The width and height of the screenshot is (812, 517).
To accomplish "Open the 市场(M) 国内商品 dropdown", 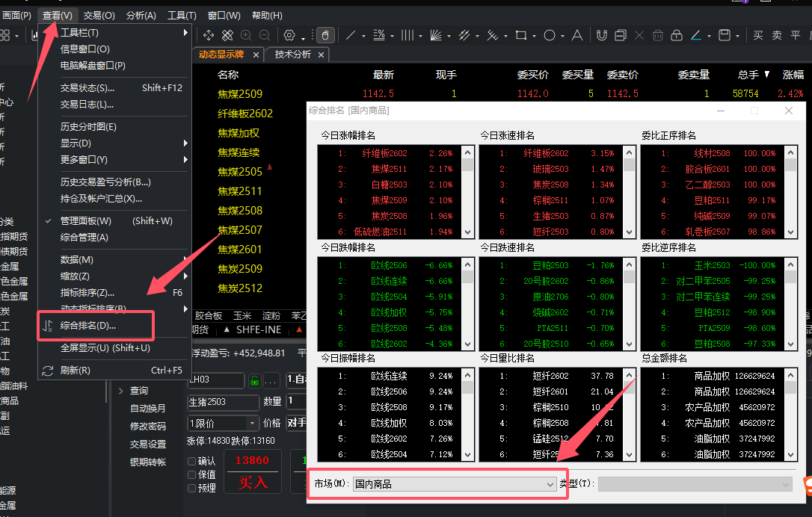I will point(454,484).
